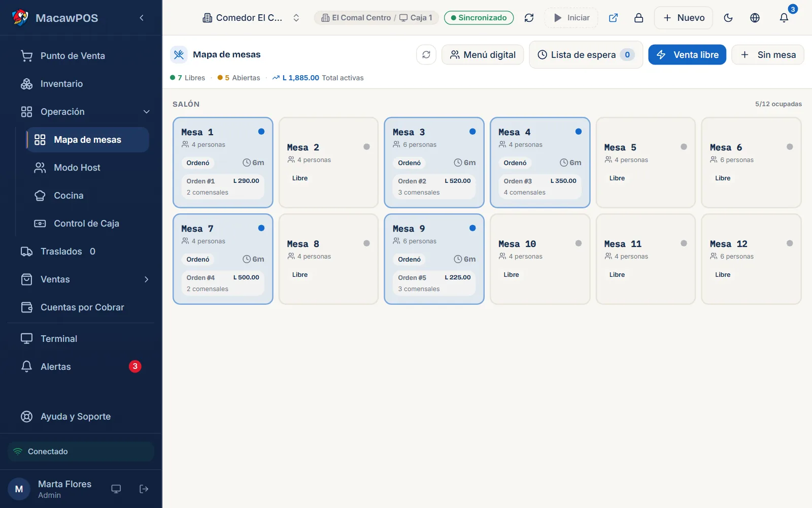Go to Inventario
This screenshot has height=508, width=812.
pos(85,84)
